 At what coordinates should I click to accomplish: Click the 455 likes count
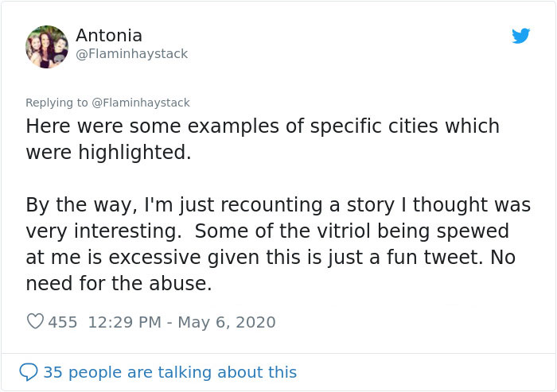[63, 322]
